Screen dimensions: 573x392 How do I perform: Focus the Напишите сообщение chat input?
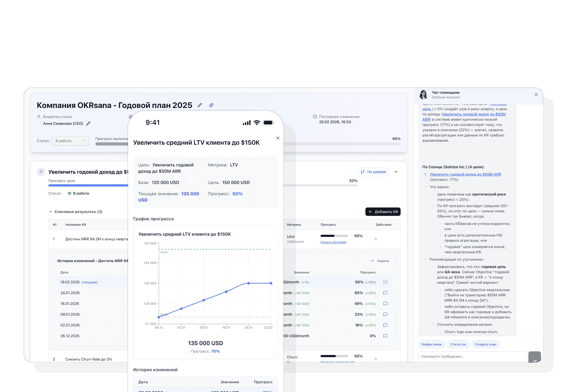[x=472, y=357]
